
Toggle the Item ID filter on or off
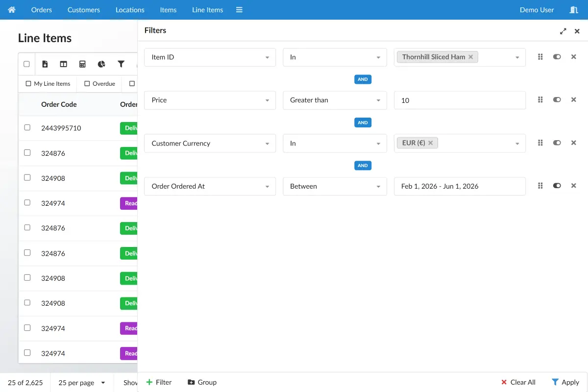[x=557, y=57]
